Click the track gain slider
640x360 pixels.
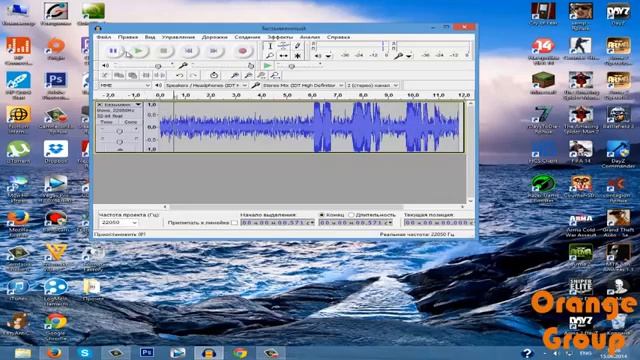coord(119,131)
